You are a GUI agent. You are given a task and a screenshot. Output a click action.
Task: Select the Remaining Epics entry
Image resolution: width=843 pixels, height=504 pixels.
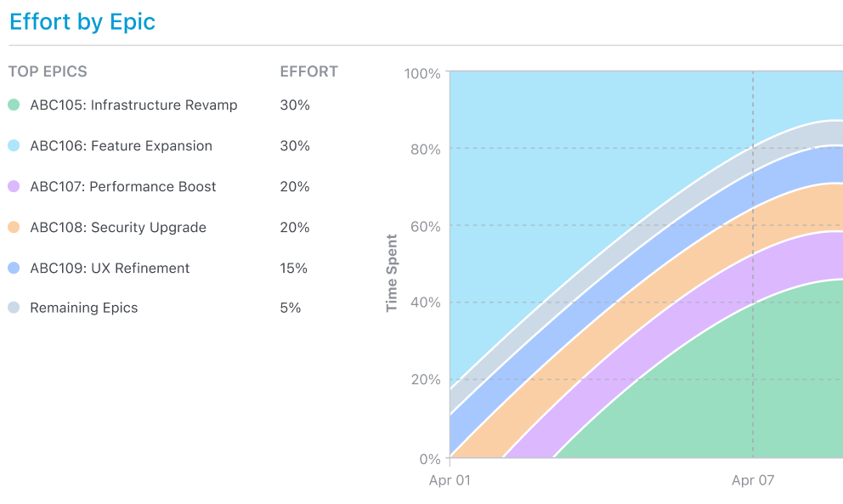click(x=83, y=309)
